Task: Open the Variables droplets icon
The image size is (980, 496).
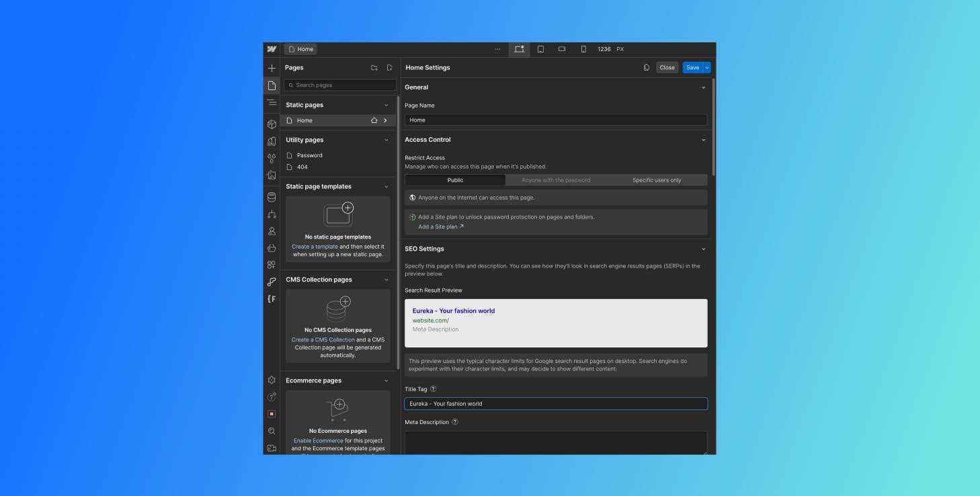Action: (x=272, y=159)
